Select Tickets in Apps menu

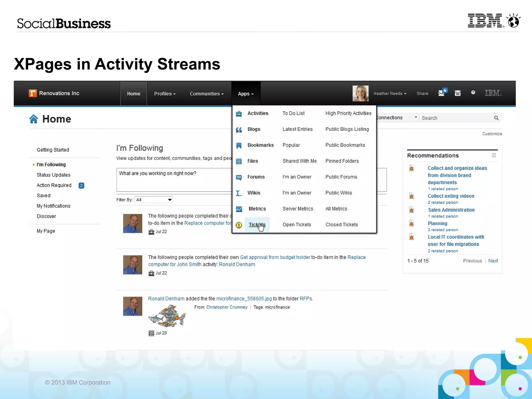tap(257, 225)
